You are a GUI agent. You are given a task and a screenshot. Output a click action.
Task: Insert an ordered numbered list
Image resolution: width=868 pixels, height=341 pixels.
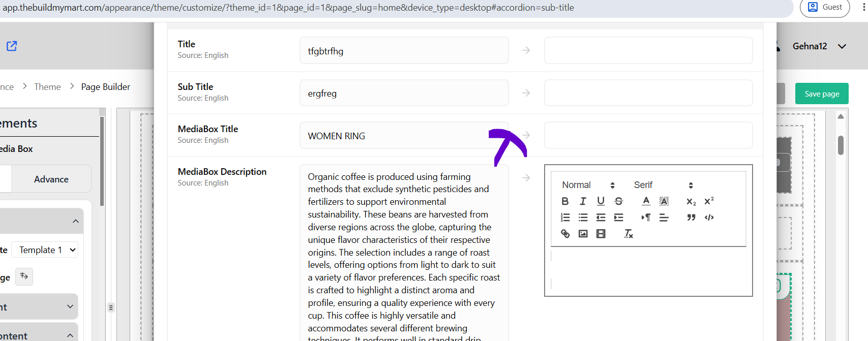coord(565,218)
